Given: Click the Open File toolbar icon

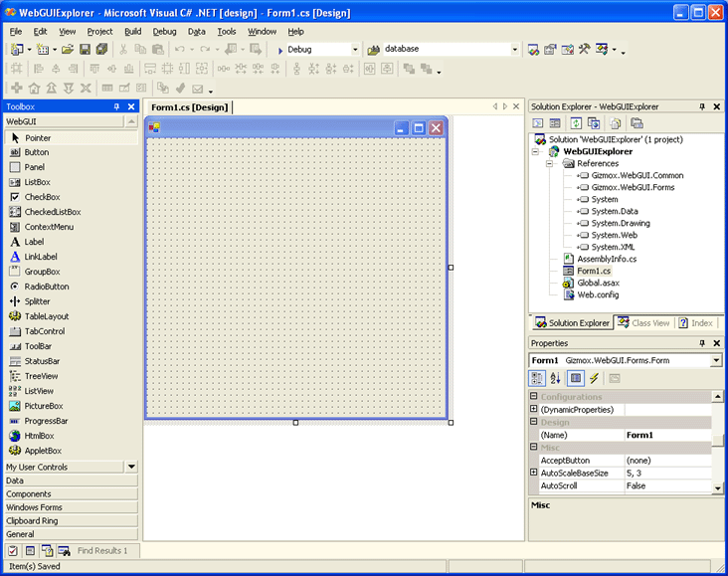Looking at the screenshot, I should coord(68,49).
